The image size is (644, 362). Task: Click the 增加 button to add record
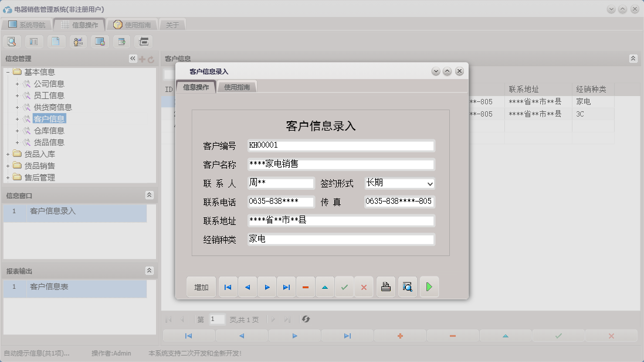click(x=201, y=287)
